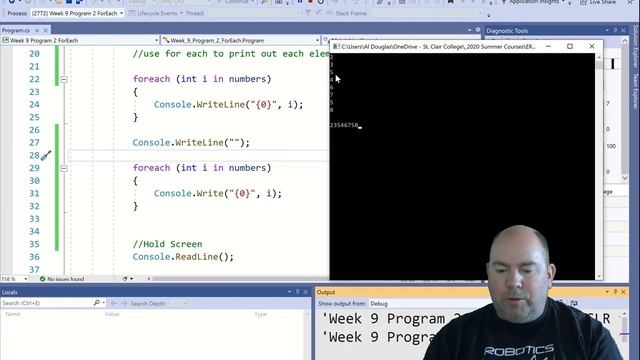
Task: Click the green check health icon
Action: point(42,279)
